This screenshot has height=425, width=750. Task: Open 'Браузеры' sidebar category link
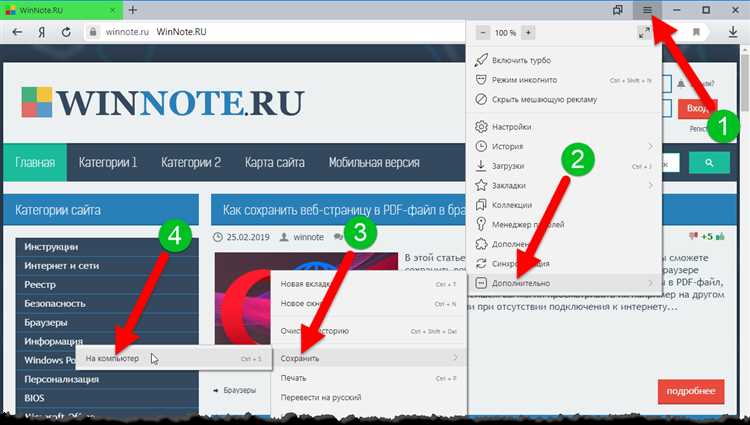coord(46,322)
